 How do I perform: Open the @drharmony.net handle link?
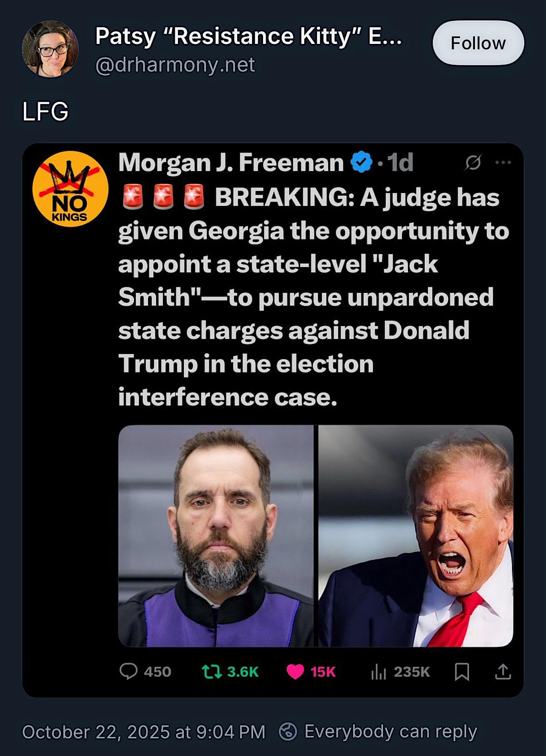coord(175,65)
